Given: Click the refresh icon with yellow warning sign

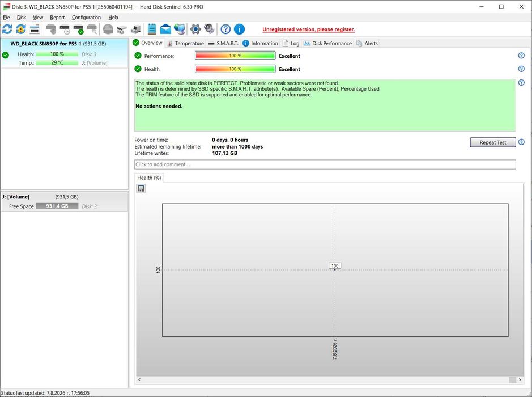Looking at the screenshot, I should [x=21, y=29].
